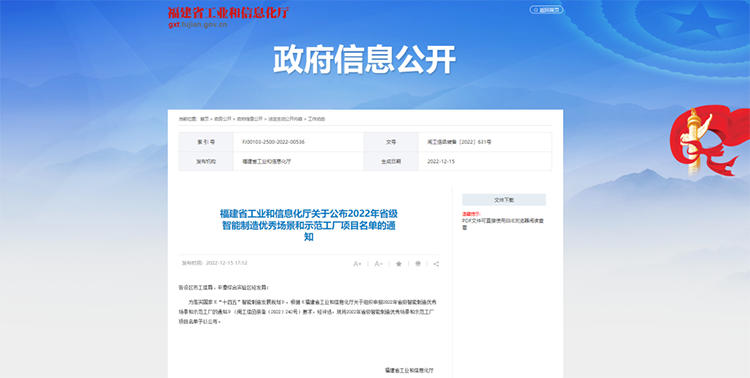Select document number 闽工信函装备〔2022〕631号
750x378 pixels.
tap(459, 142)
